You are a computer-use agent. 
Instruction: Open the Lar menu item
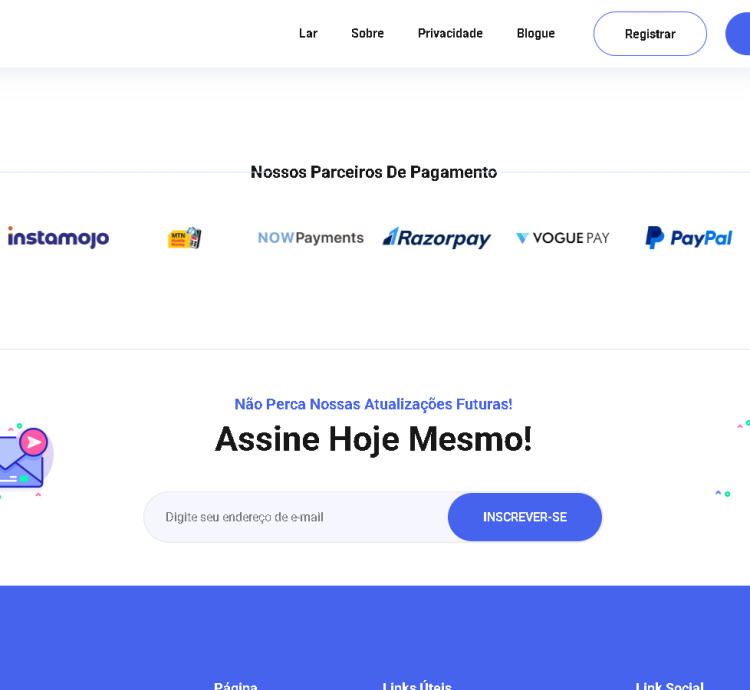point(308,33)
